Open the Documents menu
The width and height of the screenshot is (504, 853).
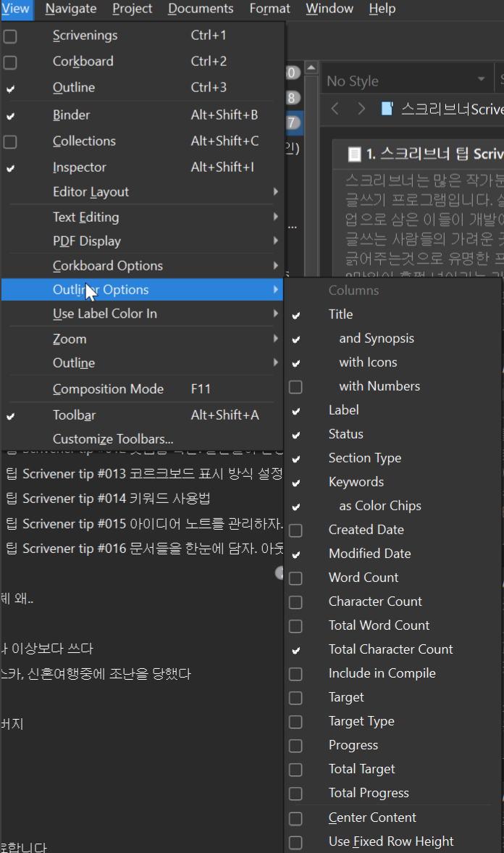click(x=201, y=9)
